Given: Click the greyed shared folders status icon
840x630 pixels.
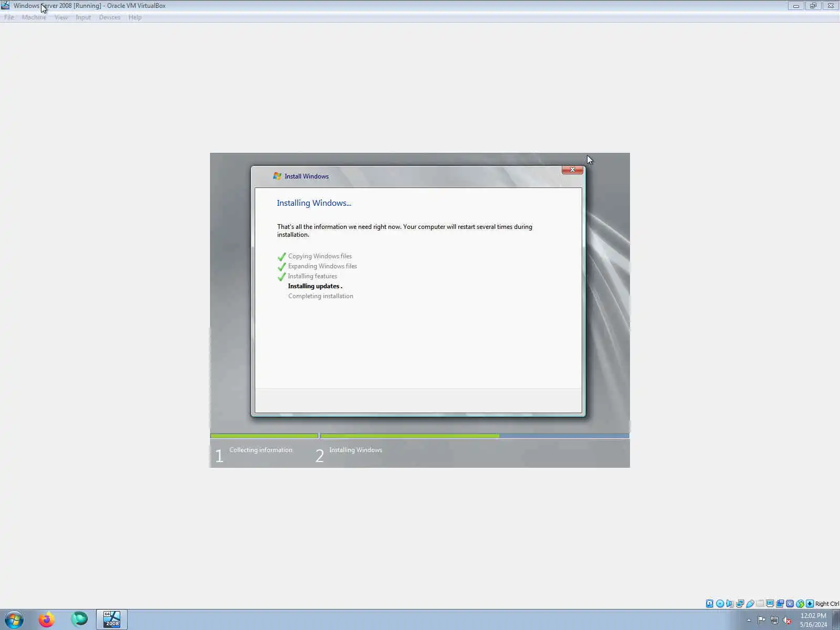Looking at the screenshot, I should pyautogui.click(x=760, y=604).
